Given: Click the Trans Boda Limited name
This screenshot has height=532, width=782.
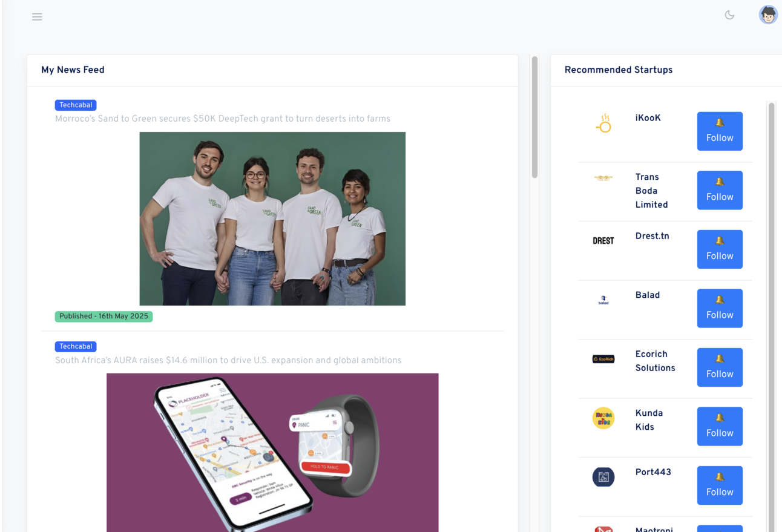Looking at the screenshot, I should point(652,191).
